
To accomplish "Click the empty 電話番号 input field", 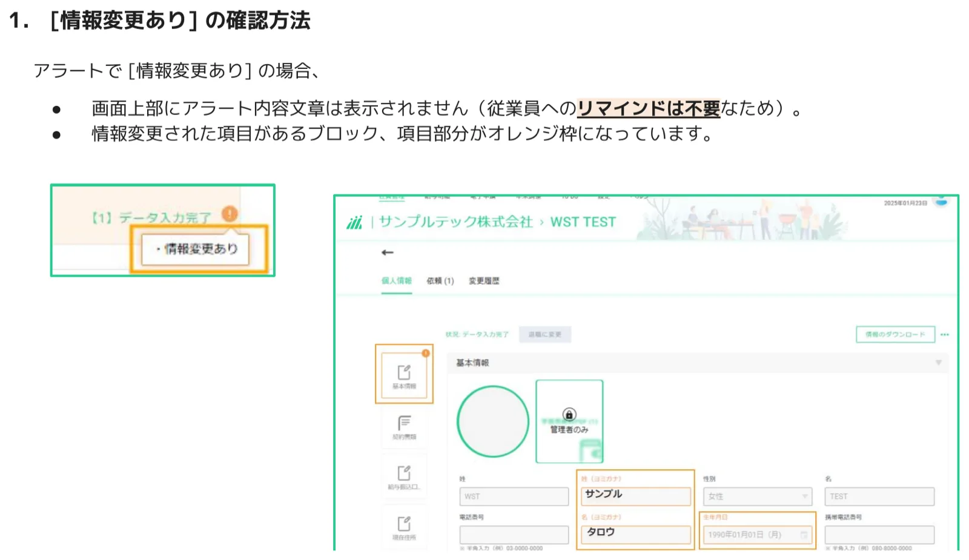I will (x=514, y=535).
